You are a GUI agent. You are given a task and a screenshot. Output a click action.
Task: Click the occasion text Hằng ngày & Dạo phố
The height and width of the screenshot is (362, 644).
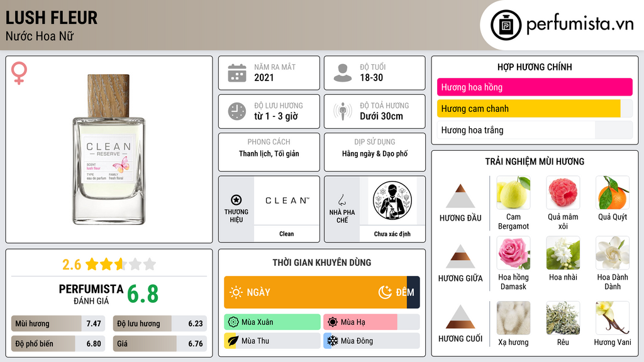click(375, 154)
